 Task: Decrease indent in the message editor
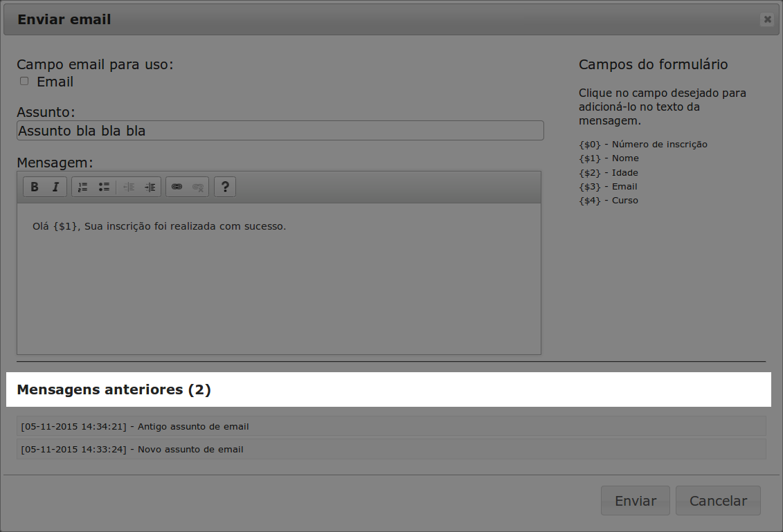(x=129, y=187)
